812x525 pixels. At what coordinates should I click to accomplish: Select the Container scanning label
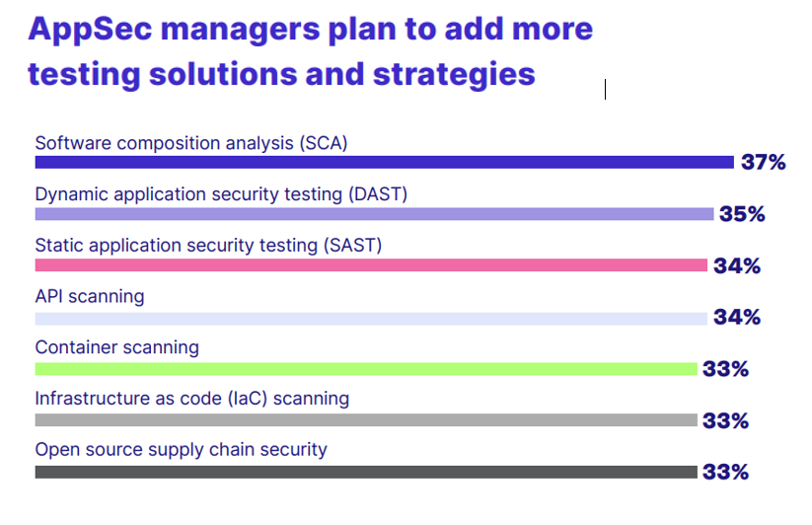(x=117, y=347)
